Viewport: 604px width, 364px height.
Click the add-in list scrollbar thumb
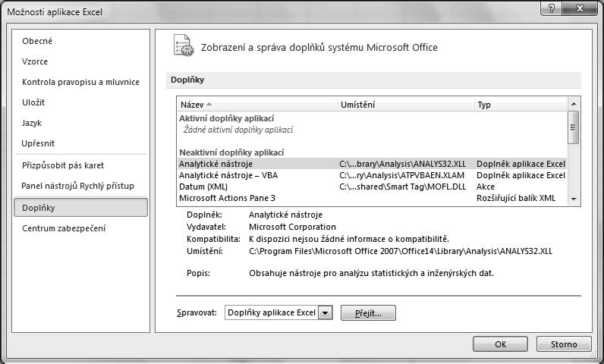click(x=573, y=127)
